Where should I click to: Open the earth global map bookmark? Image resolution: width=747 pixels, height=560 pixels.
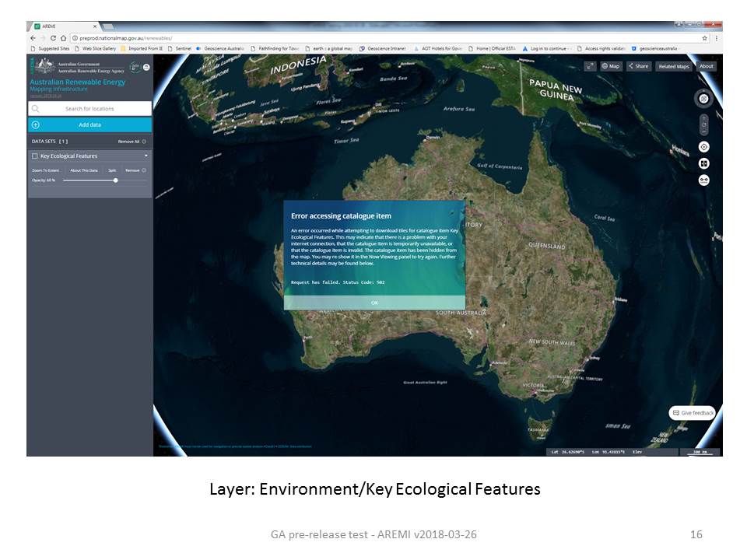(328, 48)
